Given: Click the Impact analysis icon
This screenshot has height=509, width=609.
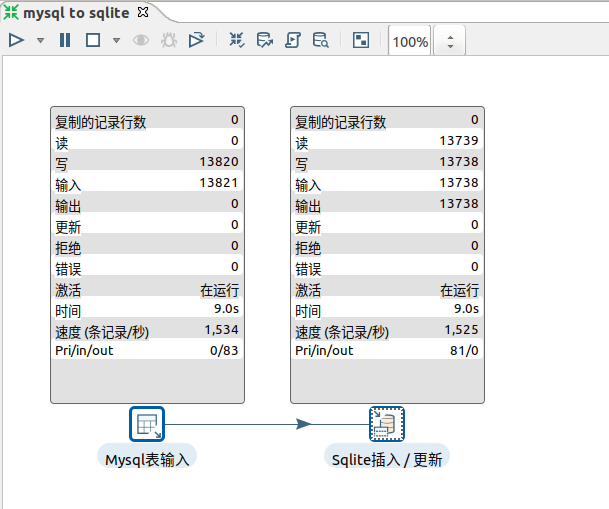Looking at the screenshot, I should 265,41.
